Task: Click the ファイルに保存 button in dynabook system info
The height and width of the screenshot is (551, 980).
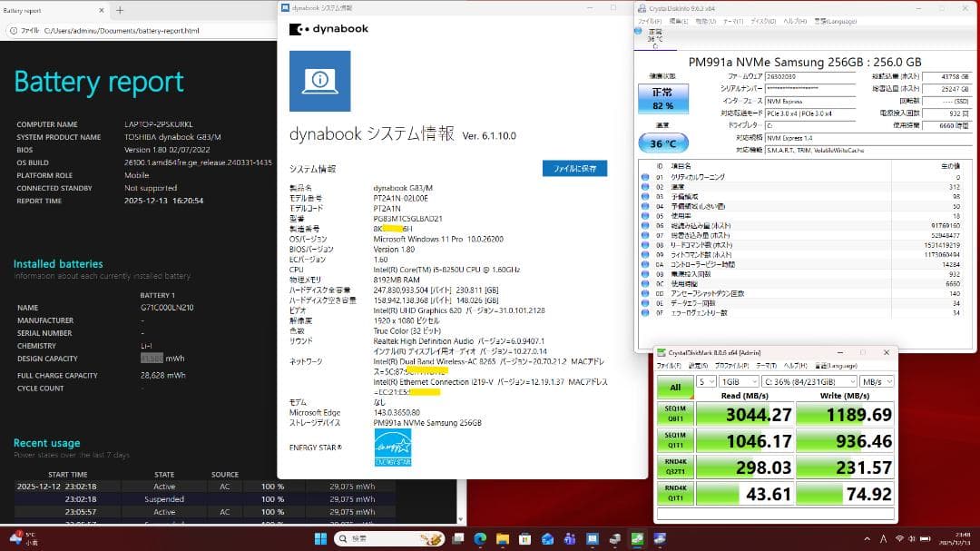Action: click(x=573, y=168)
